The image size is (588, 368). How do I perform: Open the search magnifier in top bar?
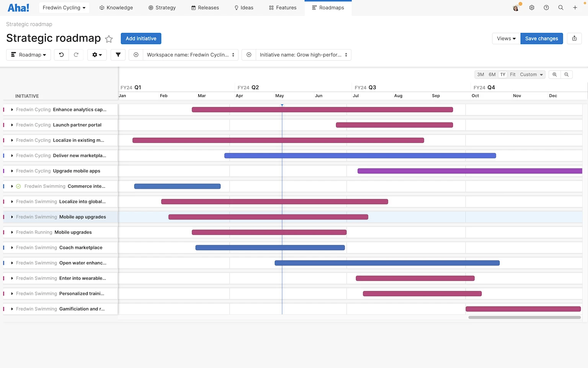pos(561,8)
